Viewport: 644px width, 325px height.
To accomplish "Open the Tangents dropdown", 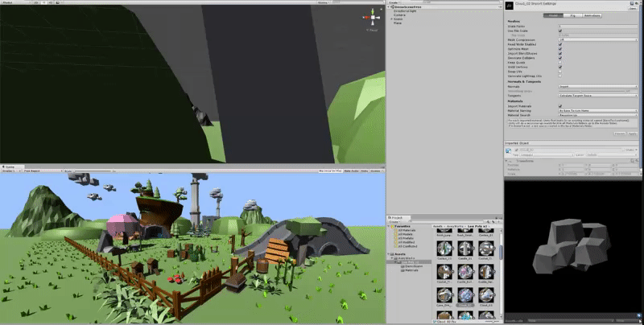I will coord(598,96).
